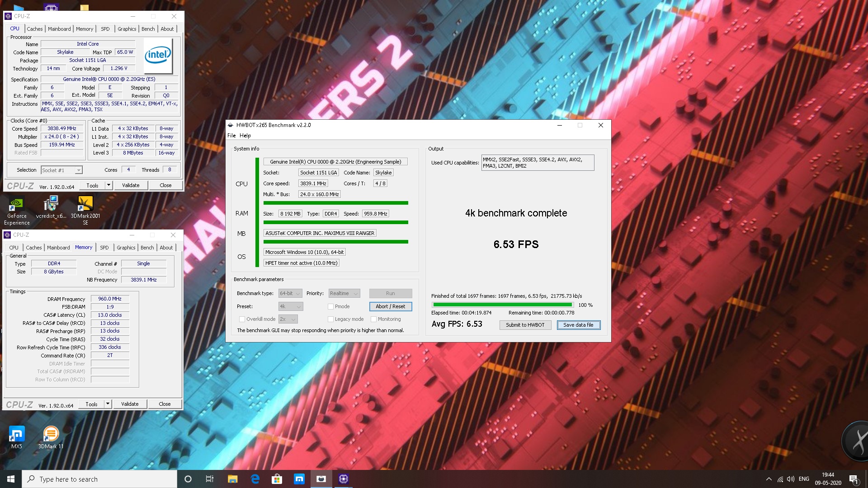Click Save data file button
The image size is (868, 488).
(x=578, y=325)
